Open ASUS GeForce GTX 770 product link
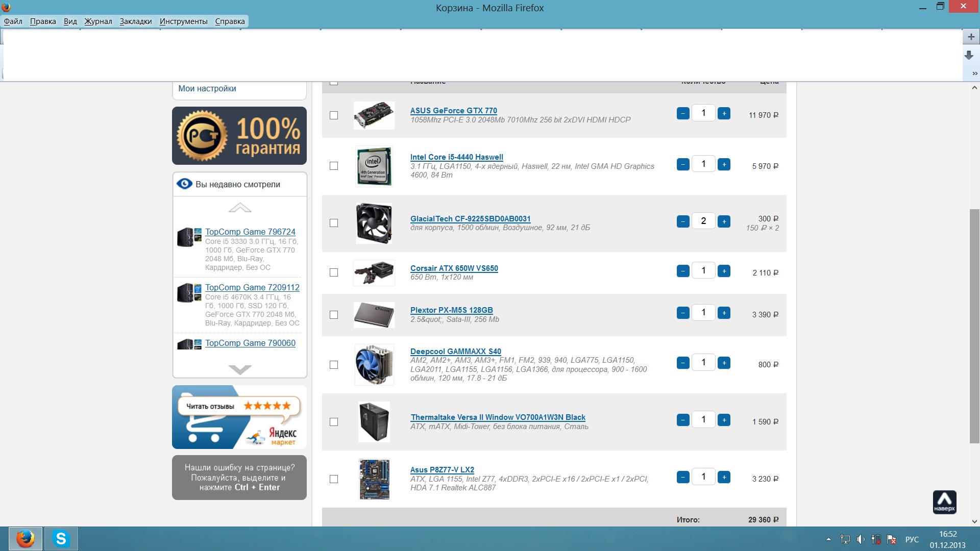 point(453,111)
